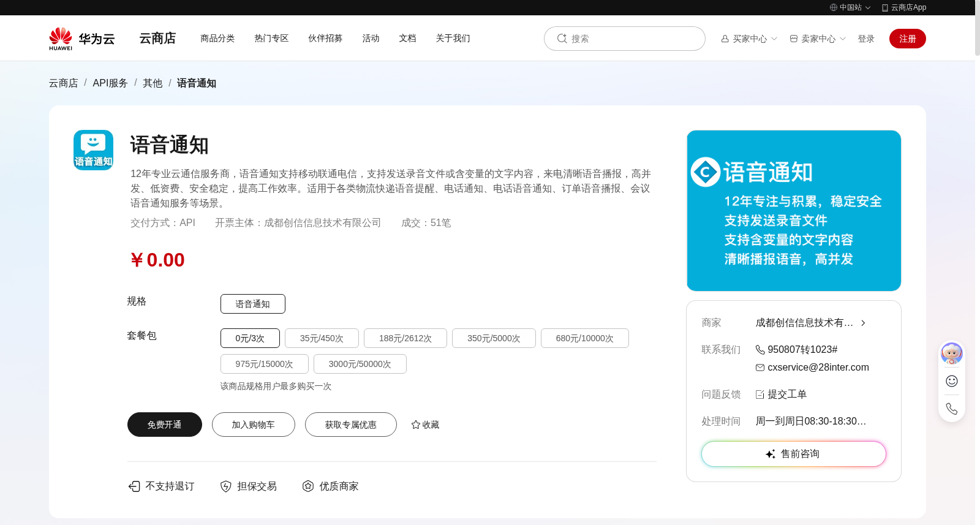
Task: Expand the 买家中心 dropdown
Action: pos(774,39)
